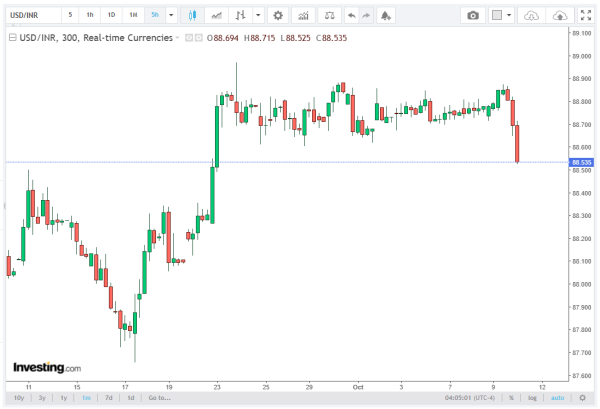
Task: Click the fullscreen expand icon
Action: [586, 16]
